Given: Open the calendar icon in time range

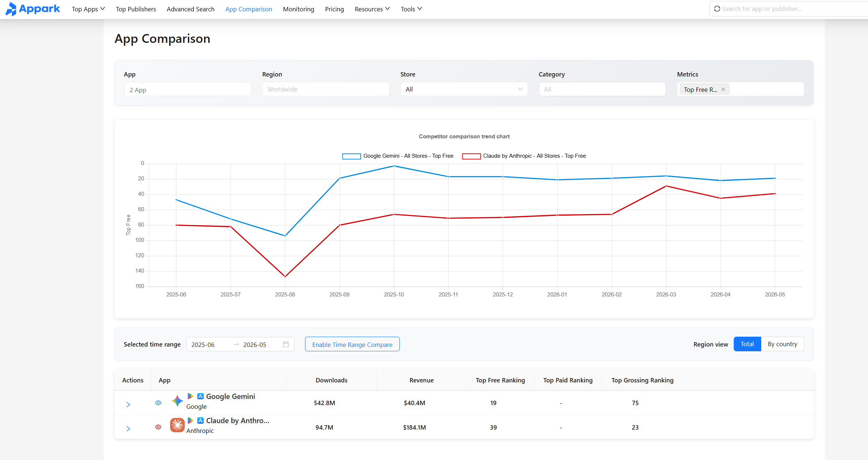Looking at the screenshot, I should click(x=286, y=344).
